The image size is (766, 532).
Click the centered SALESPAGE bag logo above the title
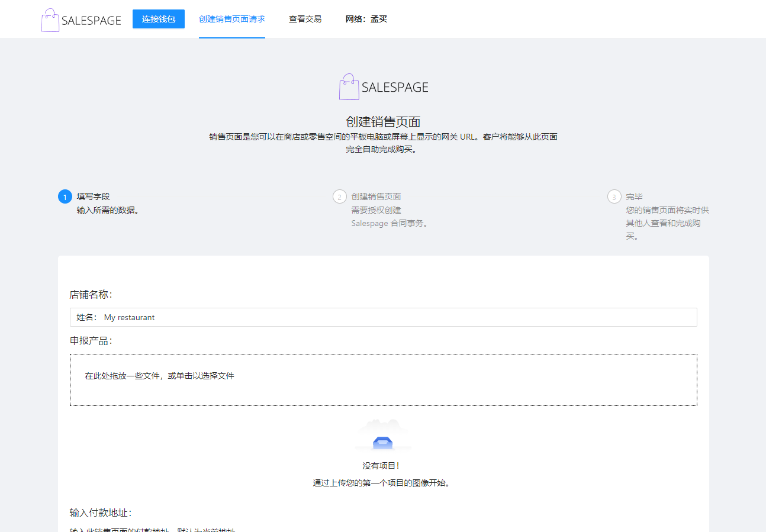coord(348,86)
